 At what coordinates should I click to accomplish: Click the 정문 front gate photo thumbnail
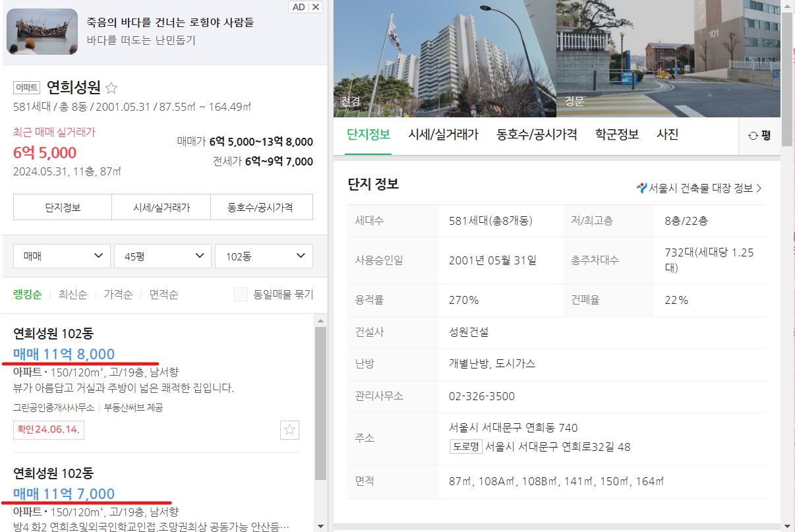(668, 59)
